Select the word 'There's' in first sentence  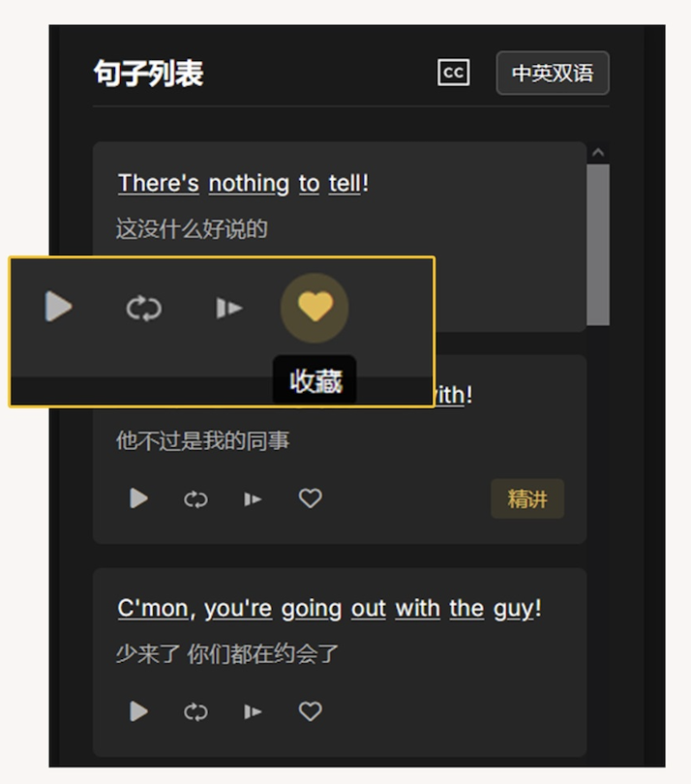coord(159,183)
